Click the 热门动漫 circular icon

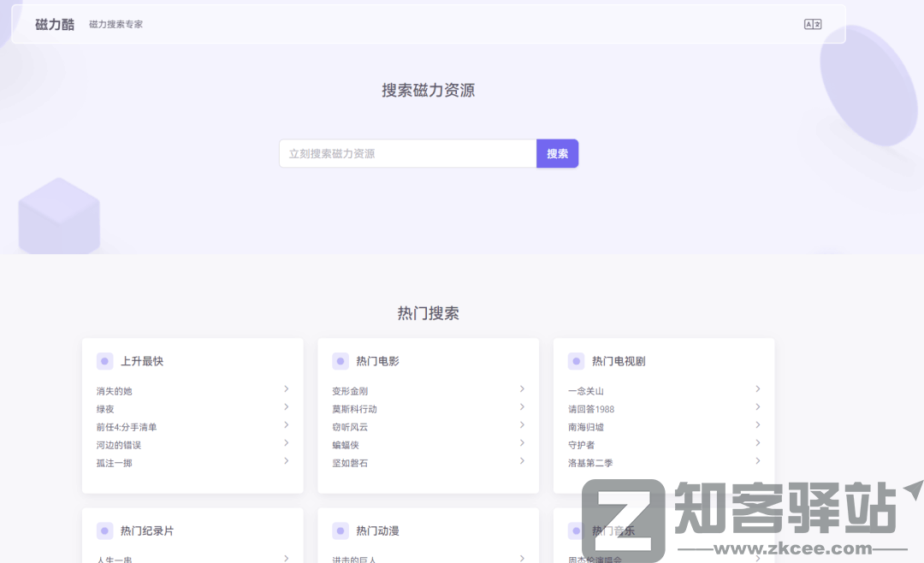(x=341, y=530)
